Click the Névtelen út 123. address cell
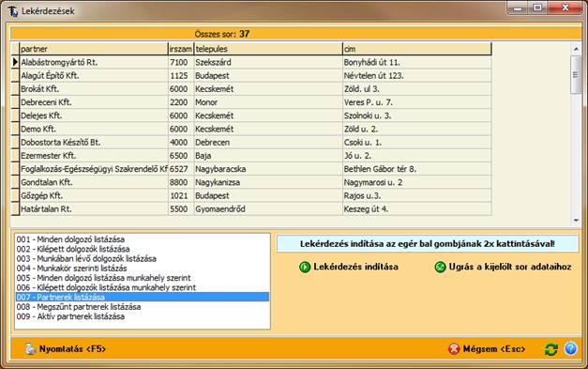 tap(417, 75)
